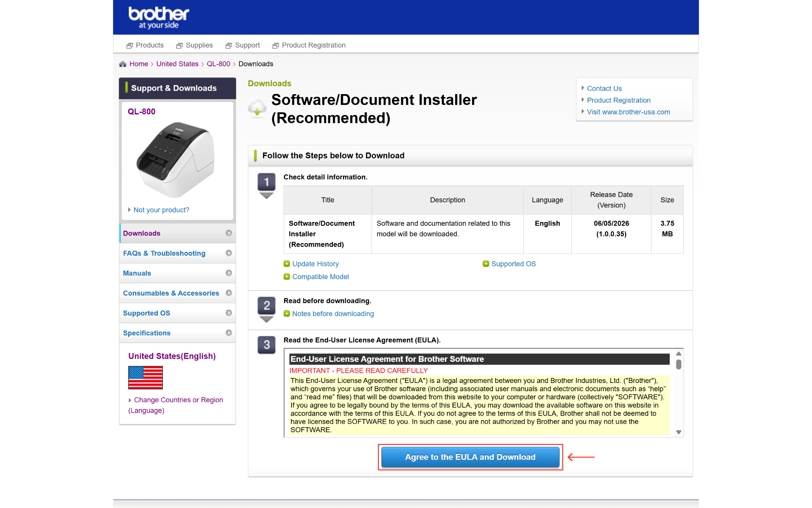Viewport: 812px width, 508px height.
Task: Click the Not your product? link
Action: pyautogui.click(x=161, y=210)
